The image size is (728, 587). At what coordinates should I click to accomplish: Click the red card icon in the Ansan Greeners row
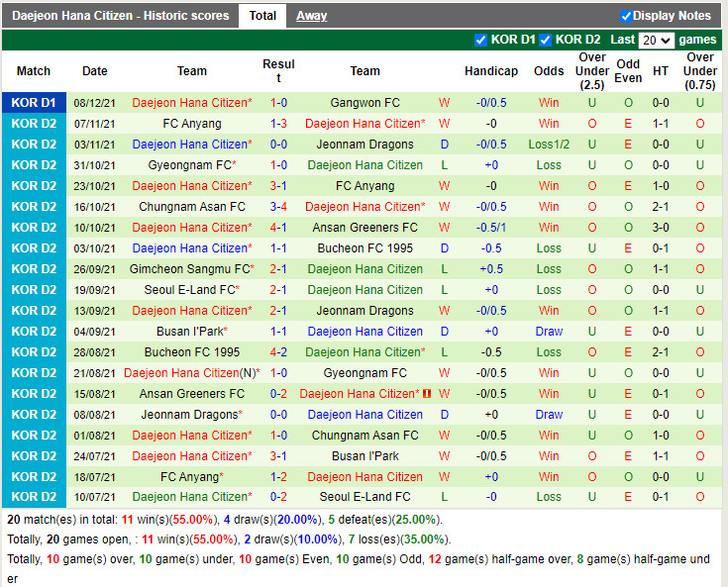(427, 394)
